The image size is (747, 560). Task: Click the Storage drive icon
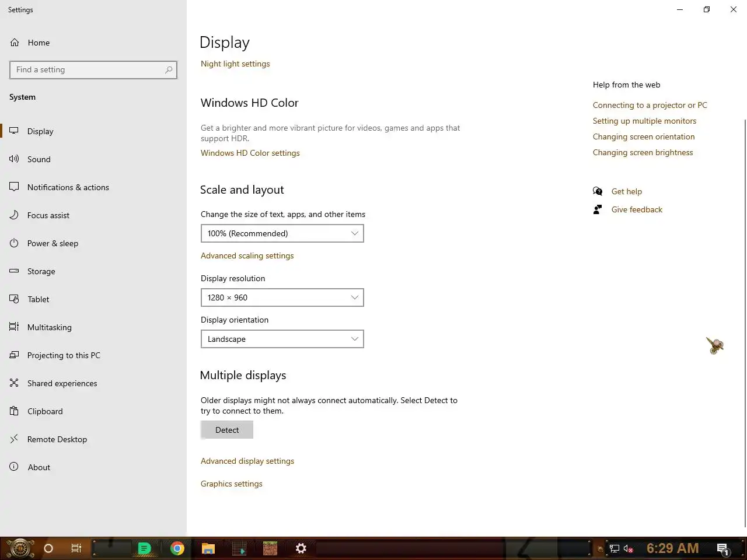tap(14, 271)
